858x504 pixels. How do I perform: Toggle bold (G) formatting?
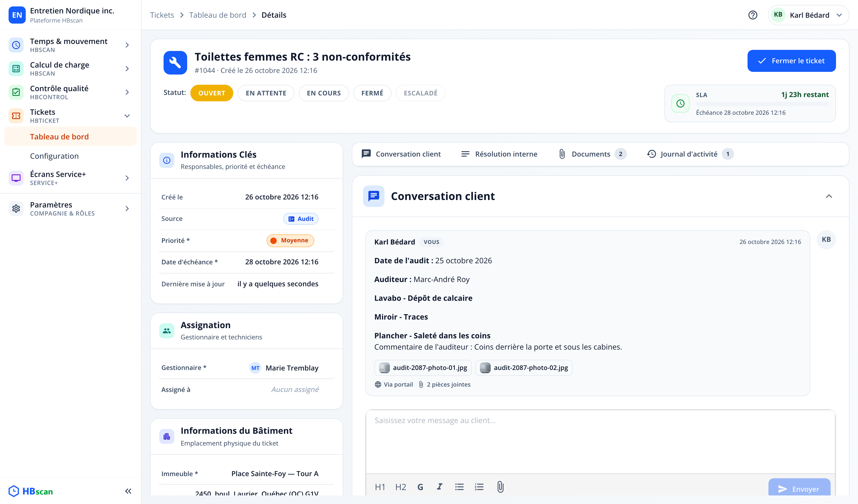coord(420,487)
